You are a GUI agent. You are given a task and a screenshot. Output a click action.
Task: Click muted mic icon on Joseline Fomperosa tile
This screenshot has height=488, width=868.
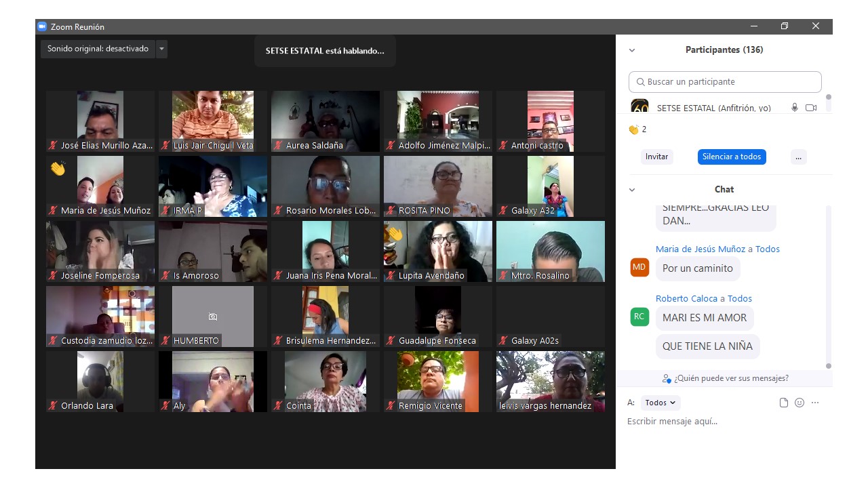pos(53,275)
